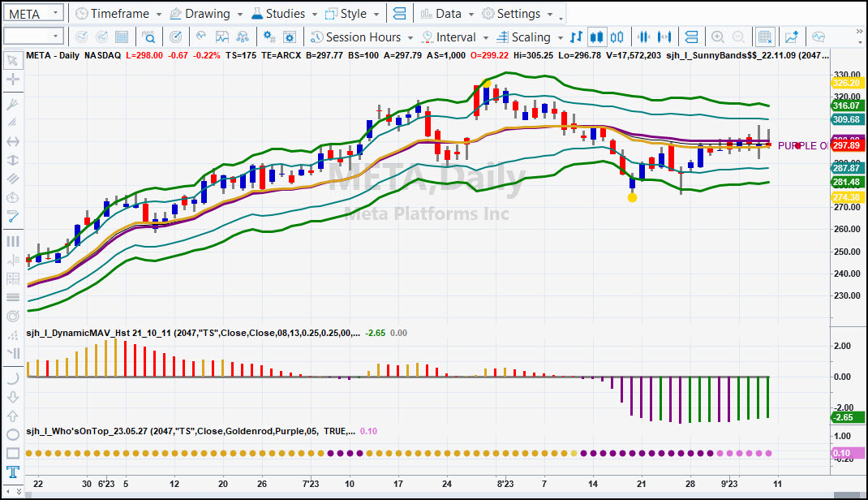Click the 297.89 red last price label

click(x=846, y=145)
